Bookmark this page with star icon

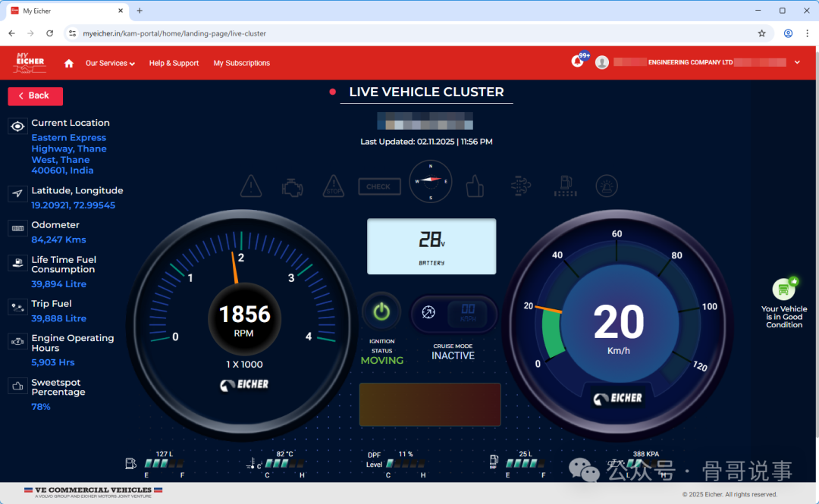(761, 33)
